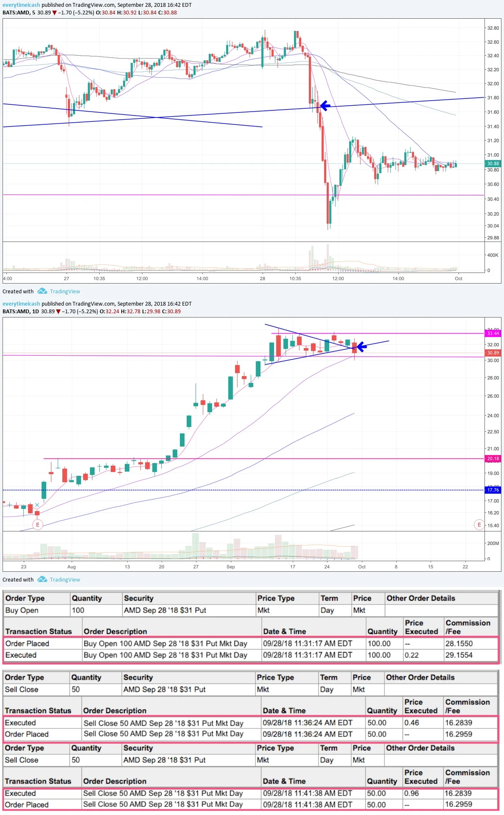Select 33.44 magenta price label on daily chart
Screen dimensions: 504x815
tap(493, 333)
